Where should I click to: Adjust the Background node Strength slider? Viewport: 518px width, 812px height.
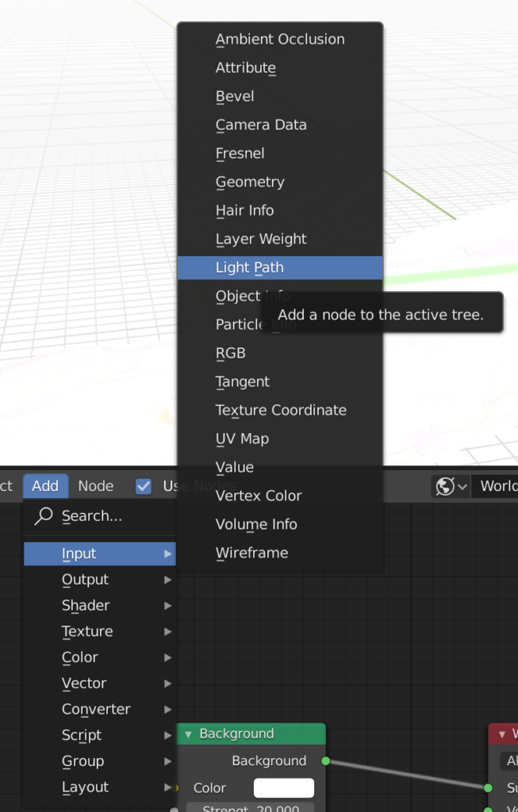pos(250,807)
